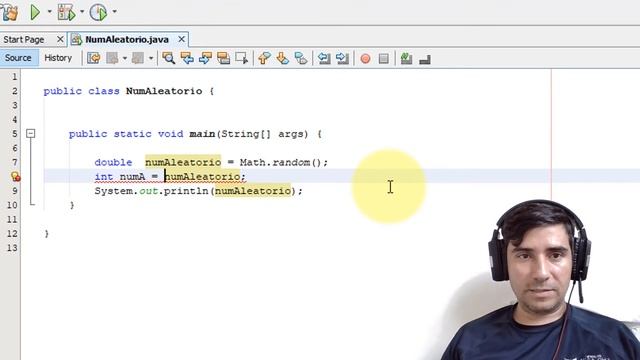Run the project with green play button
The width and height of the screenshot is (640, 360).
35,12
